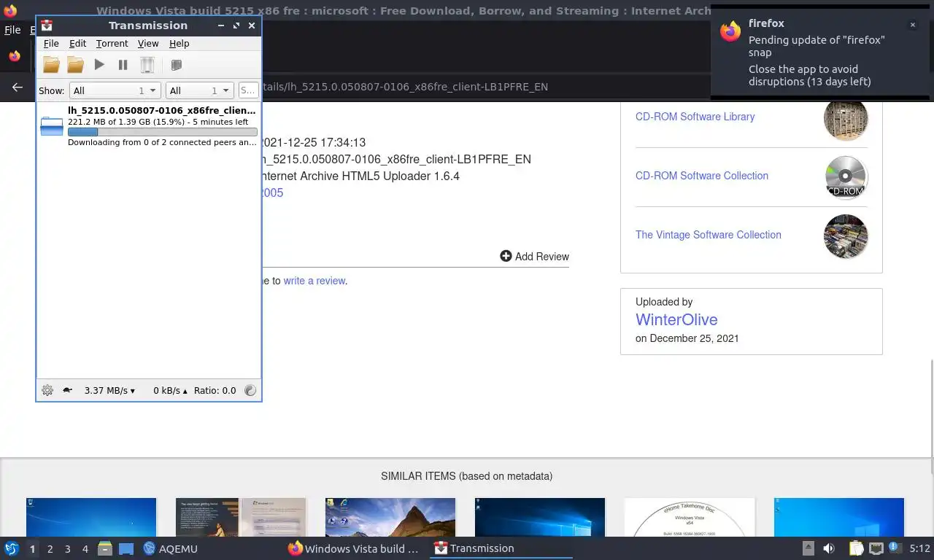The image size is (934, 560).
Task: Expand the 3.37 MB/s download speed dropdown
Action: [109, 391]
